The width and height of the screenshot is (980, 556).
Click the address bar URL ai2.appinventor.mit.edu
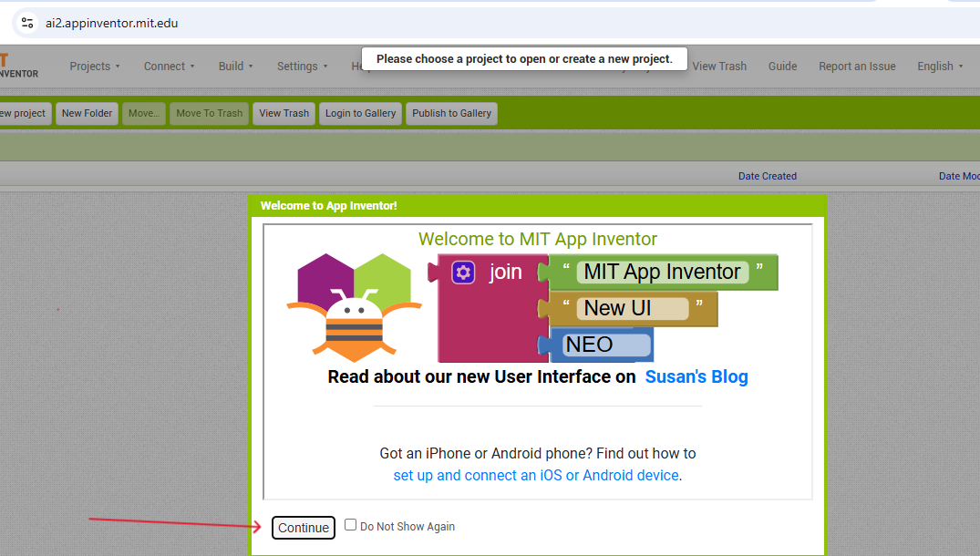point(112,23)
